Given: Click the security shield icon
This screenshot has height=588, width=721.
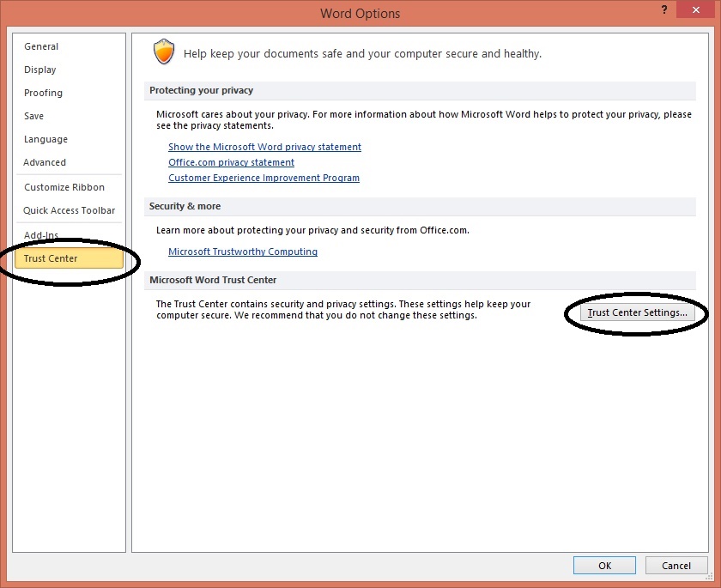Looking at the screenshot, I should click(x=164, y=52).
